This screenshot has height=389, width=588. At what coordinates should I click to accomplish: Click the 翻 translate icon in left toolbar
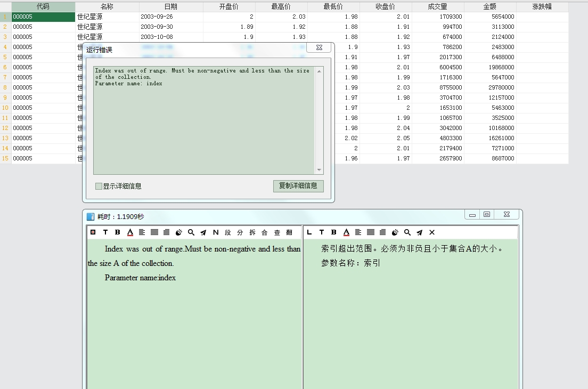(x=289, y=232)
